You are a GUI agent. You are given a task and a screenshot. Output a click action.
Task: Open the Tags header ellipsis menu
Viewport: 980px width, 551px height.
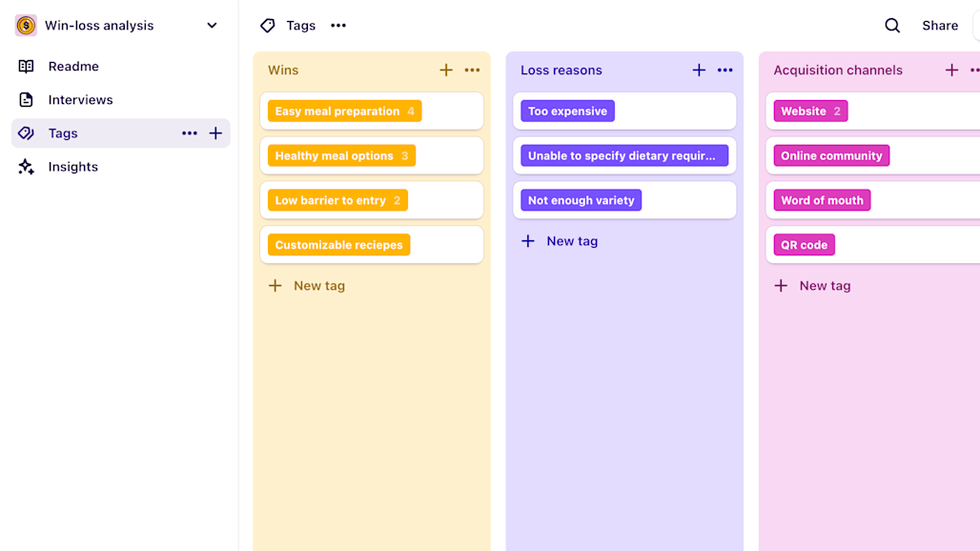(338, 26)
